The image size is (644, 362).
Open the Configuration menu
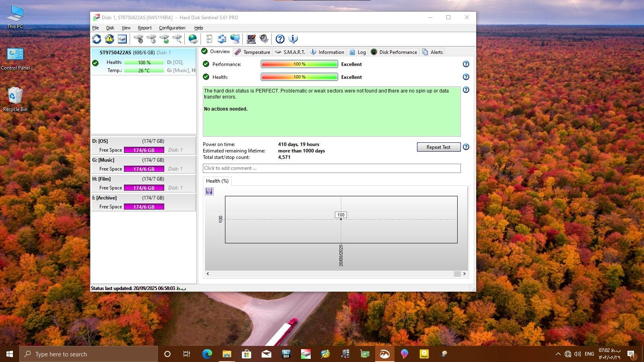[x=172, y=28]
